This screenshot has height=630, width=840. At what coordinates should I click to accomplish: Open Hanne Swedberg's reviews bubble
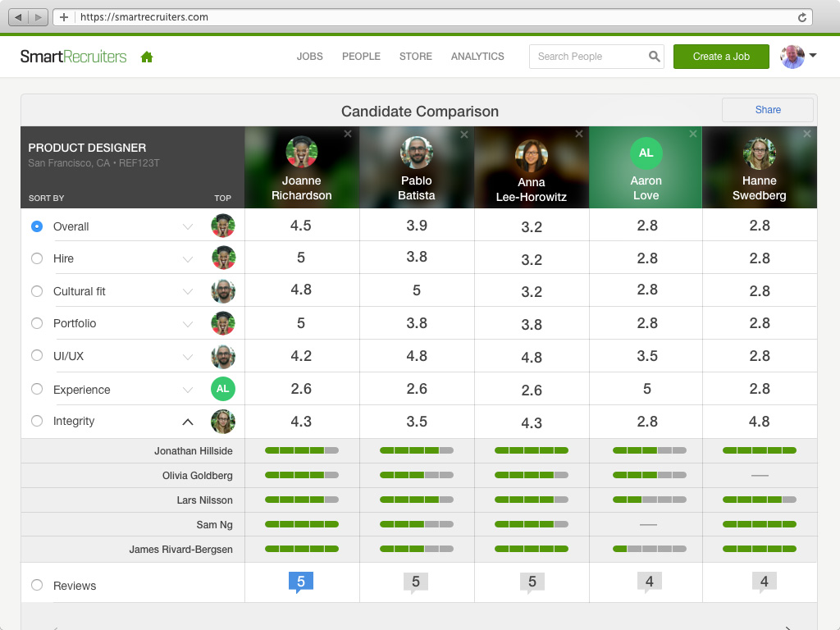[765, 582]
